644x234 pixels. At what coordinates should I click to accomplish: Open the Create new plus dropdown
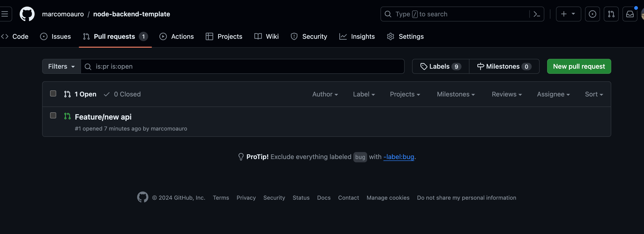568,14
